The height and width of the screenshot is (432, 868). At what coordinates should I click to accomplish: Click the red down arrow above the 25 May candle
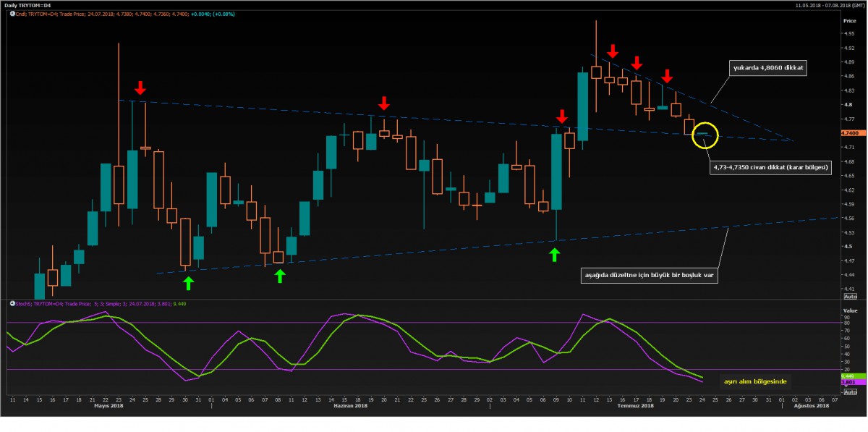click(x=140, y=88)
